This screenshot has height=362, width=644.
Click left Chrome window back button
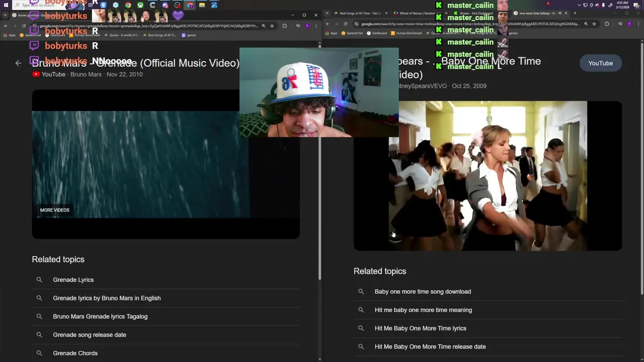click(x=6, y=26)
